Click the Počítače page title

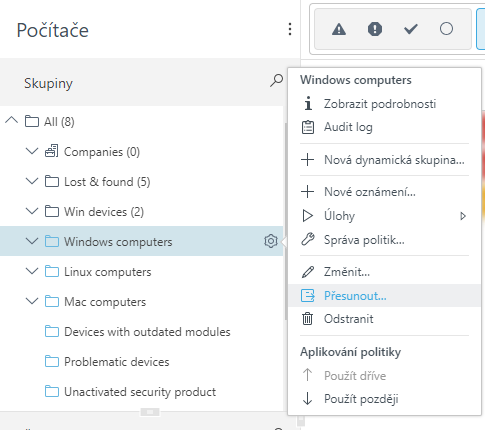pyautogui.click(x=53, y=30)
